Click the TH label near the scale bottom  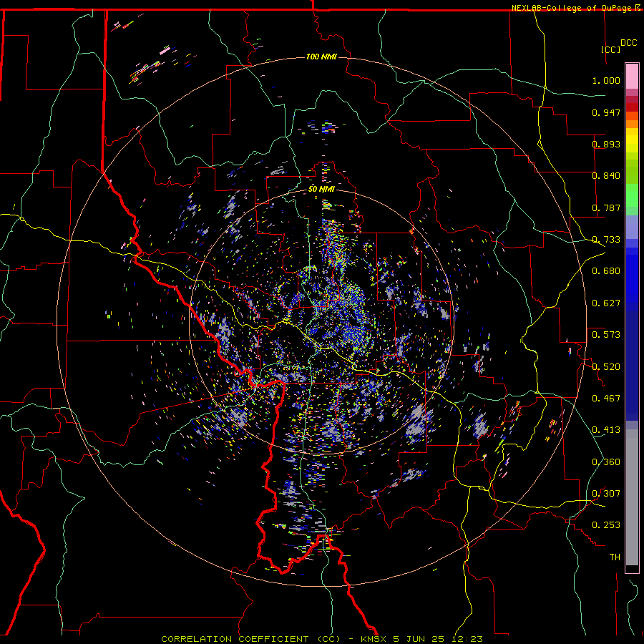point(615,557)
